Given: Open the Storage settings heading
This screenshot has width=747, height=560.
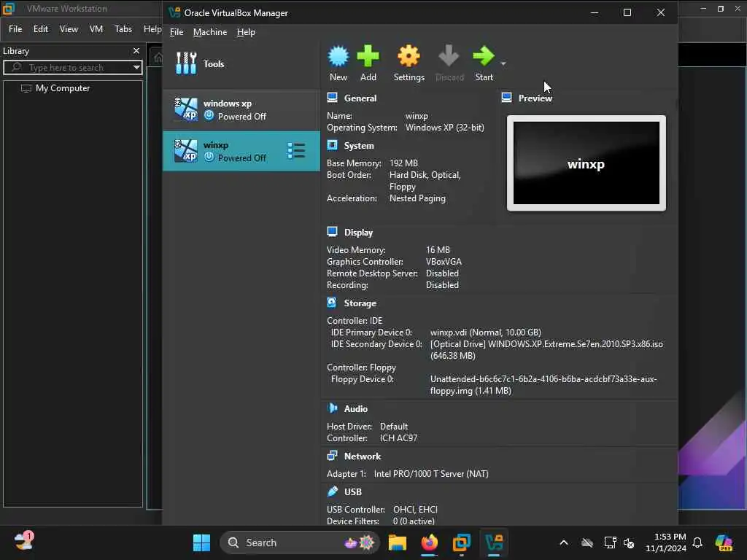Looking at the screenshot, I should (x=360, y=303).
